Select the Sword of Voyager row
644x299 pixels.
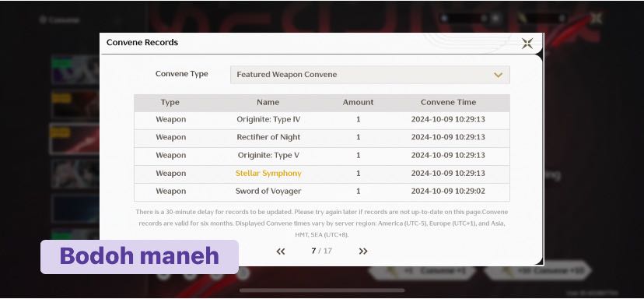click(x=321, y=192)
